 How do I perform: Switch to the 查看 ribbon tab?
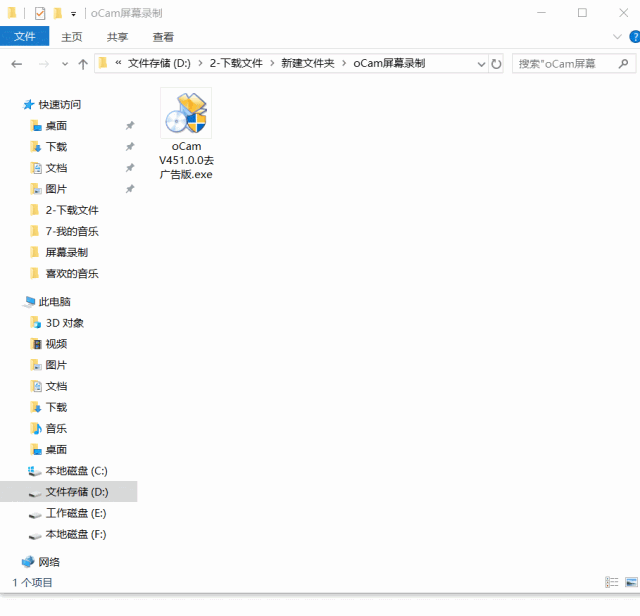163,37
